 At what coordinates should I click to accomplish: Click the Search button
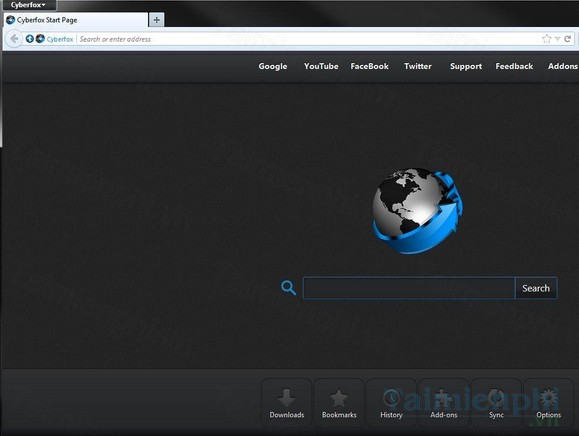pyautogui.click(x=536, y=288)
